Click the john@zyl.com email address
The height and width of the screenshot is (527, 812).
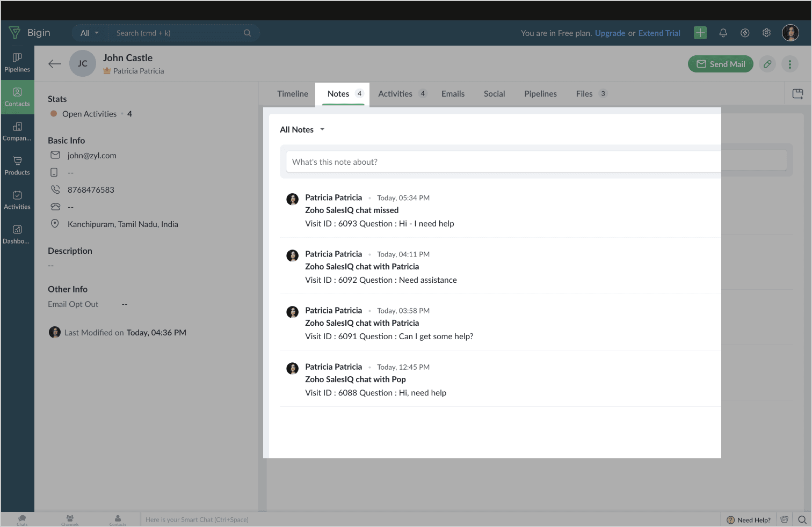click(92, 155)
